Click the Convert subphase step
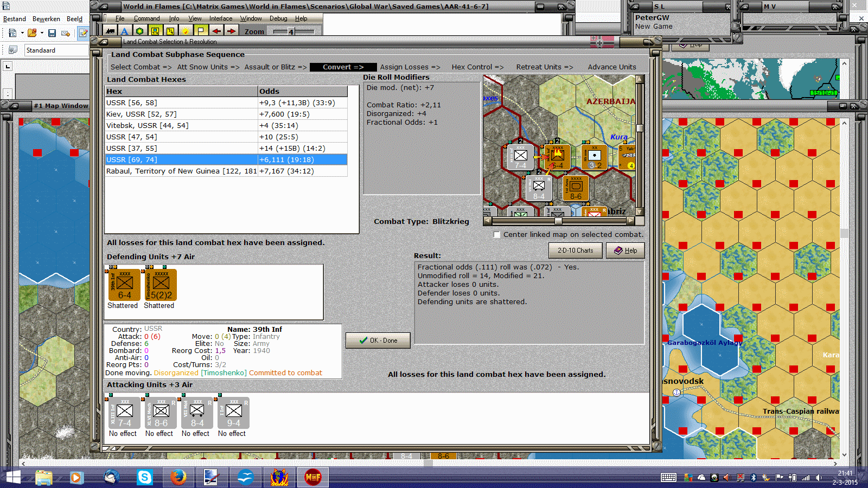The image size is (868, 488). 343,67
